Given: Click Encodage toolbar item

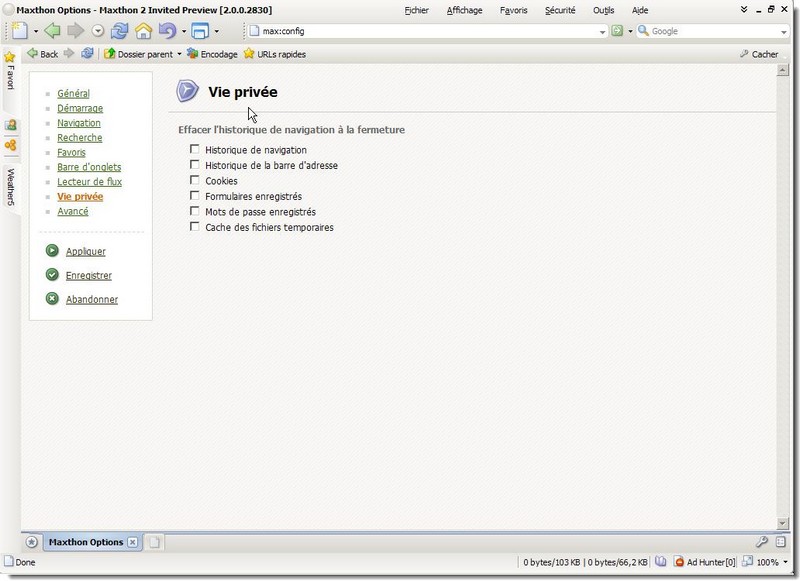Looking at the screenshot, I should pos(212,54).
